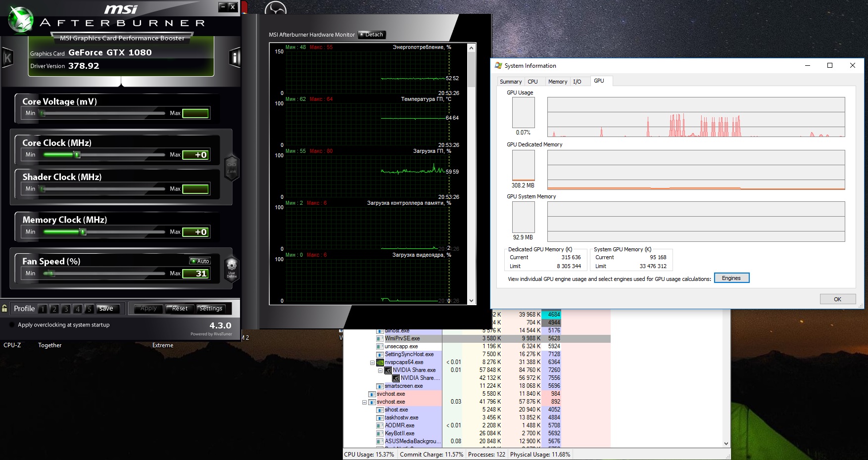Viewport: 868px width, 460px height.
Task: Click the Memory Clock slider handle
Action: tap(83, 232)
